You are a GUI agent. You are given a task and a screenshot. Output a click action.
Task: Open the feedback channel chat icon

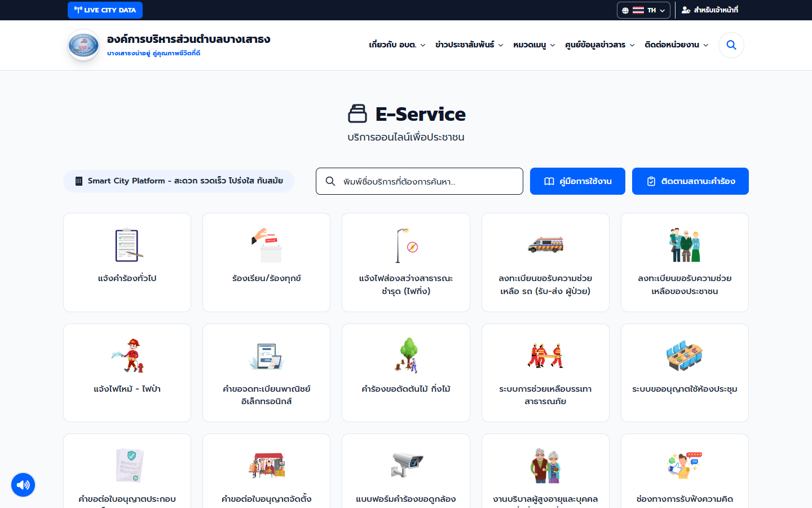tap(685, 465)
